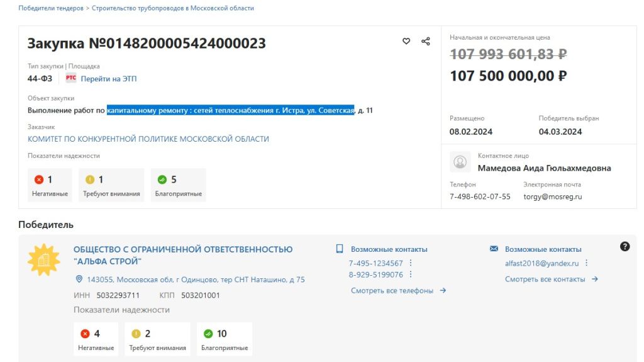The width and height of the screenshot is (644, 362).
Task: Click the share icon next to purchase number
Action: pos(426,42)
